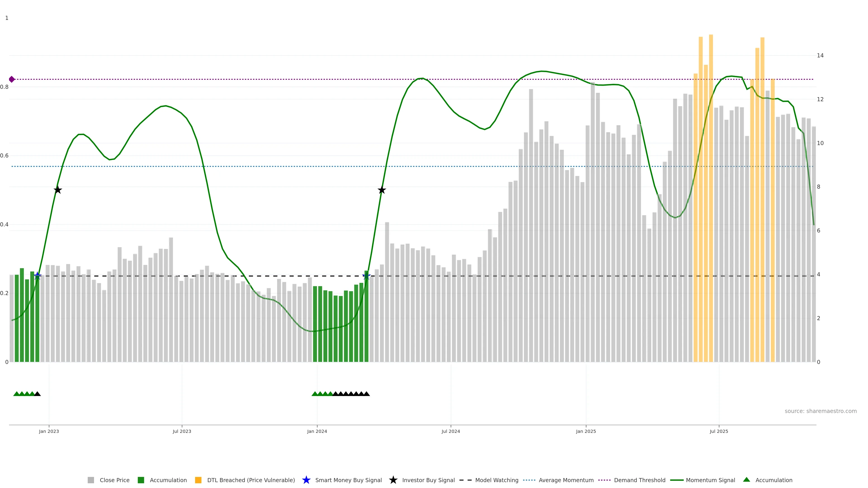Click the Jul 2025 axis label

click(x=719, y=431)
